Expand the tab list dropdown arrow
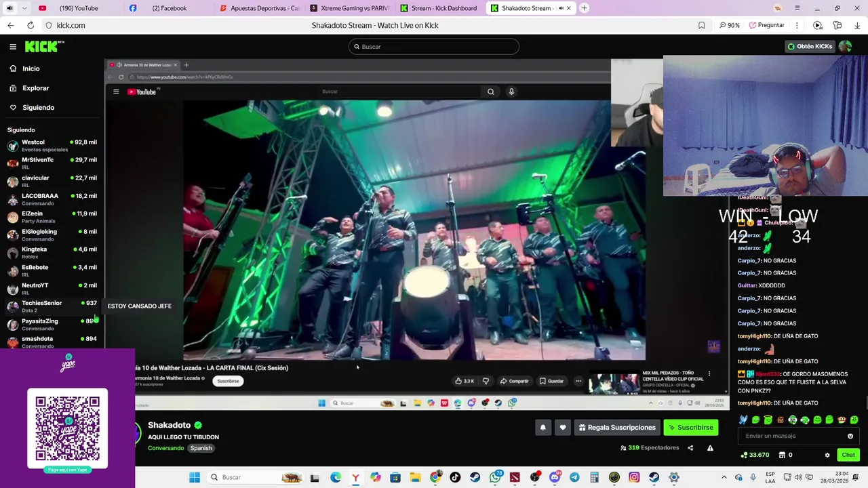868x488 pixels. (24, 8)
